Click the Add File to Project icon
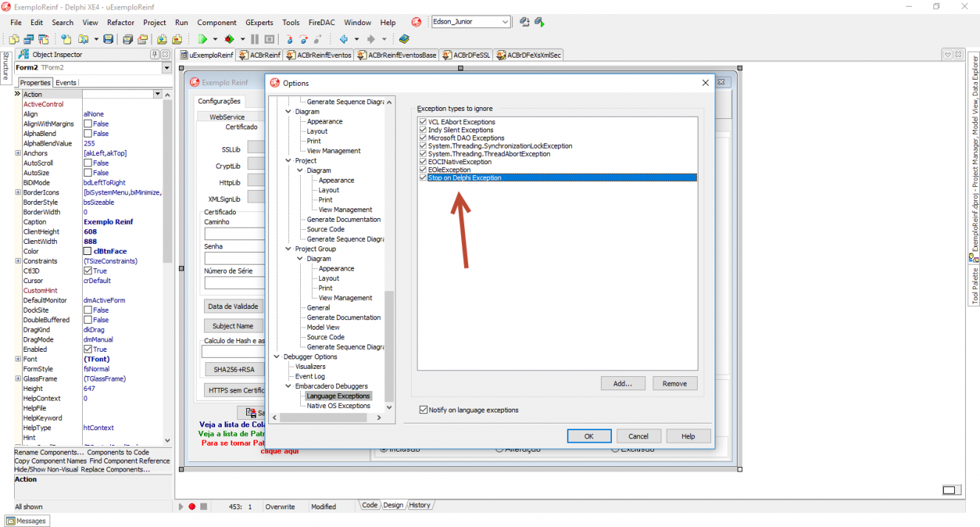Viewport: 980px width, 527px height. coord(162,39)
